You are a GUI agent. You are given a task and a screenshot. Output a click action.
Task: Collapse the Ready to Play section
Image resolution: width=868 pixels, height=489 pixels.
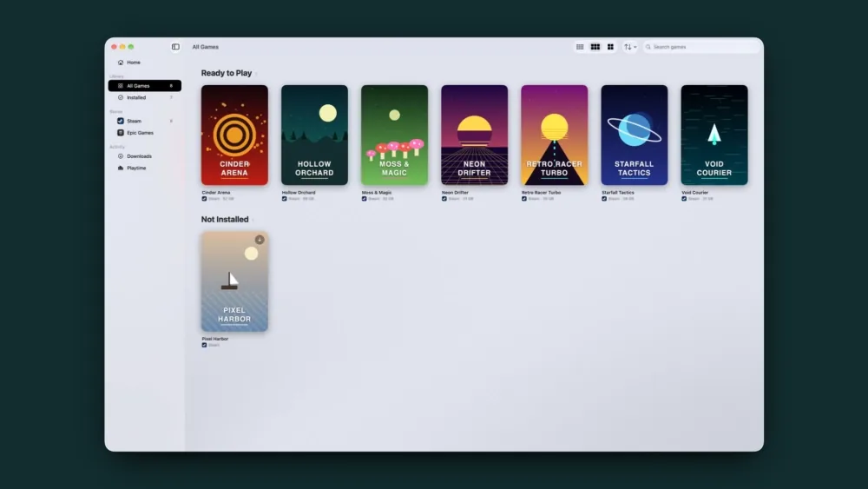coord(256,74)
